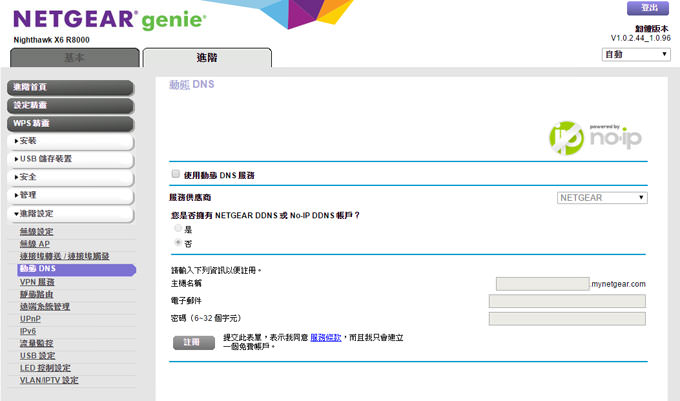Open the NETGEAR service provider dropdown
Image resolution: width=680 pixels, height=401 pixels.
[602, 198]
